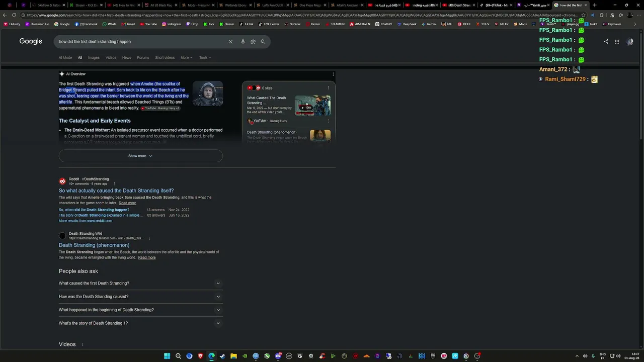Share the results with the share icon

pyautogui.click(x=606, y=42)
